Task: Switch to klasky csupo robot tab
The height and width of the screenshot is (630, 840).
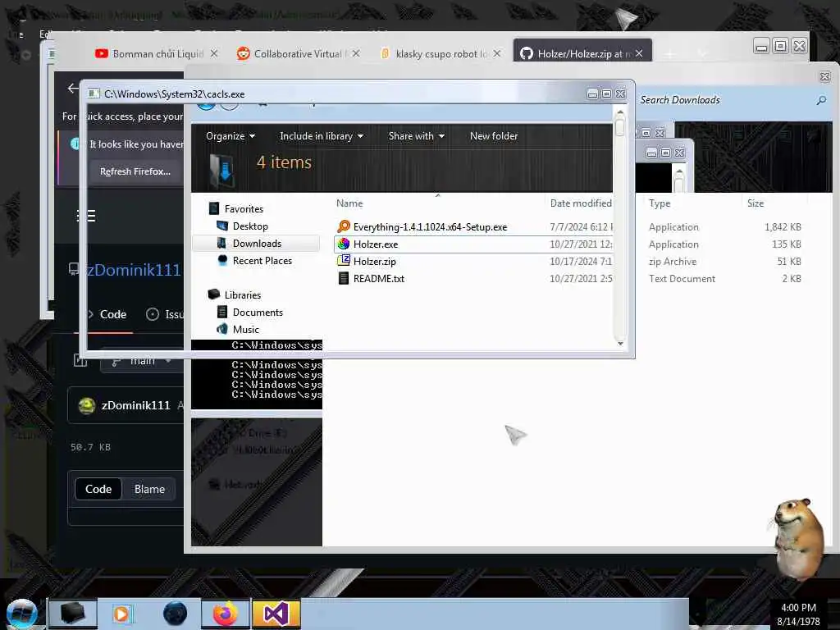Action: coord(440,53)
